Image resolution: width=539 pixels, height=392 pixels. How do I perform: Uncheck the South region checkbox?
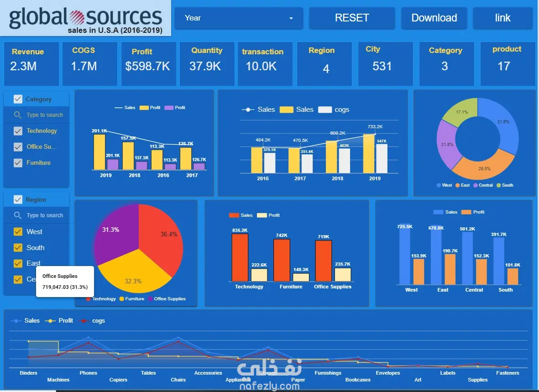[x=18, y=248]
